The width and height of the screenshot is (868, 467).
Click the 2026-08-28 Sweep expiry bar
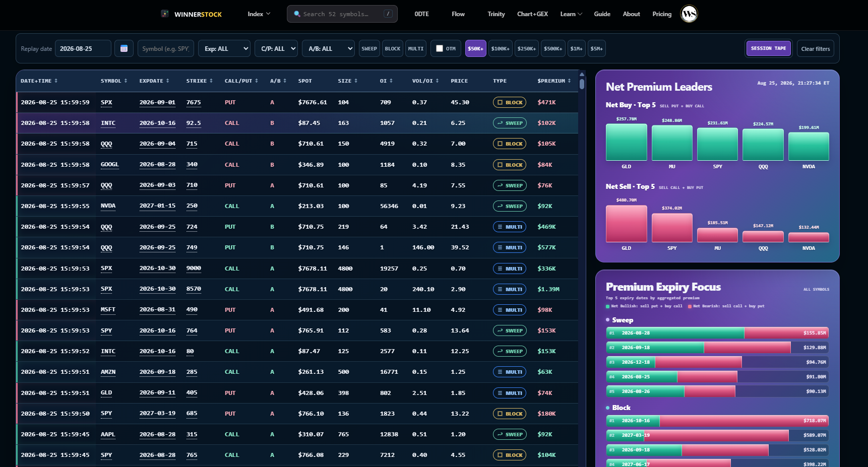pos(717,333)
